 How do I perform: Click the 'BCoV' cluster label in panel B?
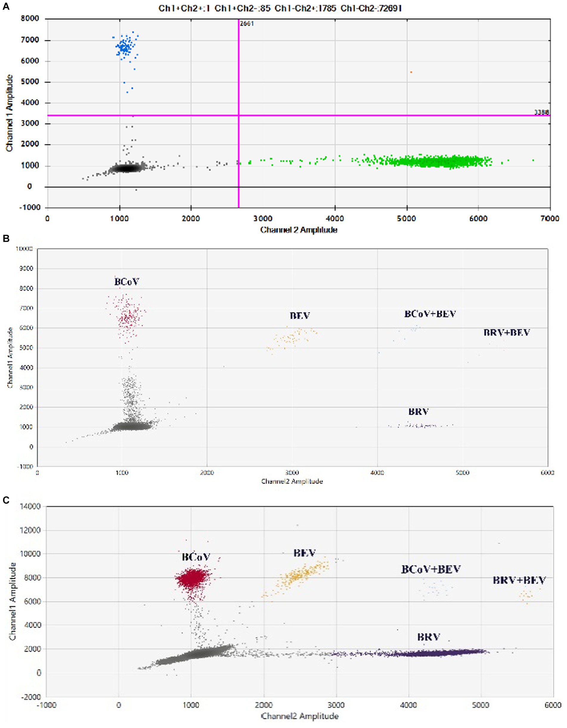pyautogui.click(x=127, y=282)
